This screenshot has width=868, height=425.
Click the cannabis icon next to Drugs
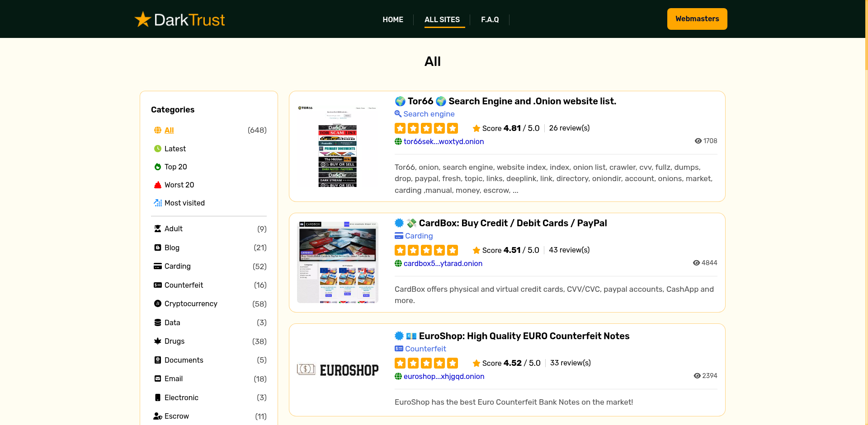(157, 341)
